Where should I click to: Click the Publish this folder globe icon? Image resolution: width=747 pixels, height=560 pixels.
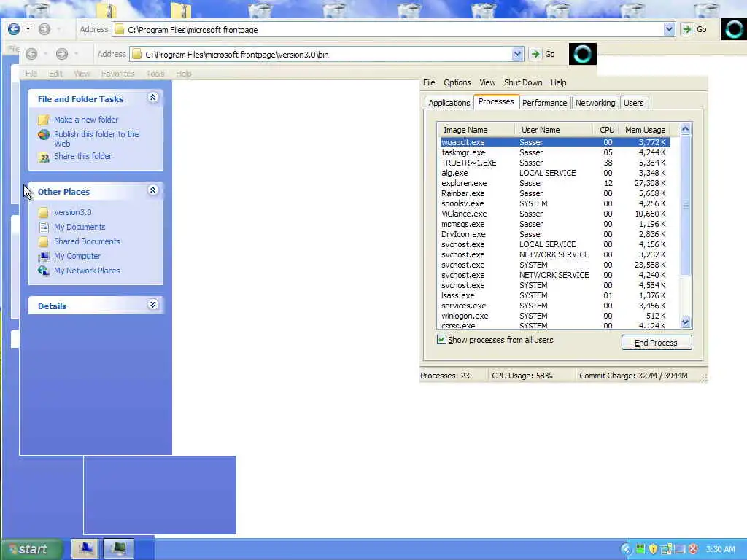tap(43, 134)
